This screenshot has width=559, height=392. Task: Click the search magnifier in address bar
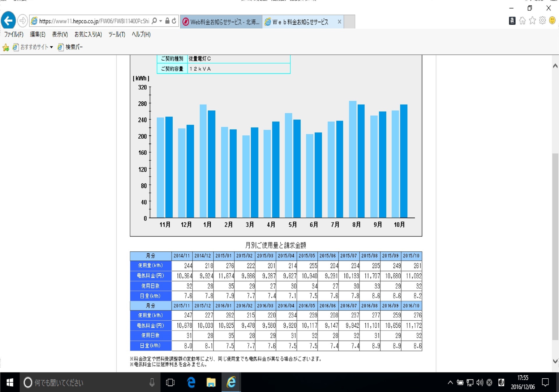(x=154, y=21)
